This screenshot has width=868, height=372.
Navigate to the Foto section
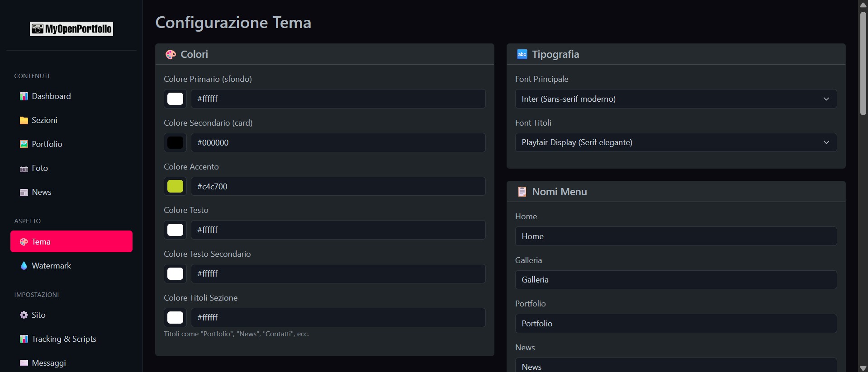71,168
